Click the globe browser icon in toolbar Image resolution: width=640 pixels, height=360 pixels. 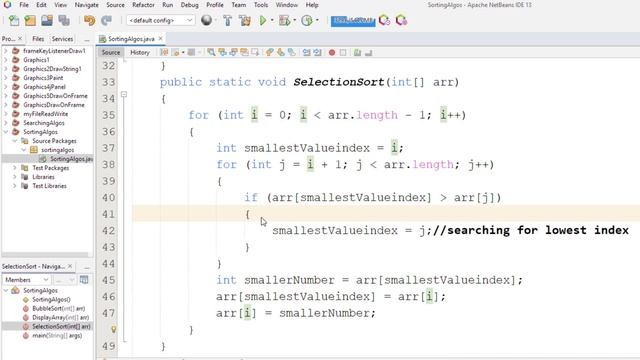pos(207,20)
